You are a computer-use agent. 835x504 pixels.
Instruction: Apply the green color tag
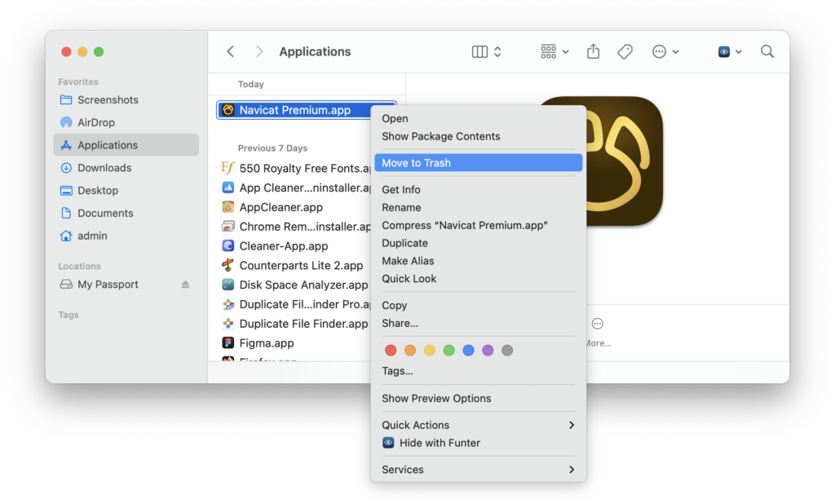click(448, 349)
